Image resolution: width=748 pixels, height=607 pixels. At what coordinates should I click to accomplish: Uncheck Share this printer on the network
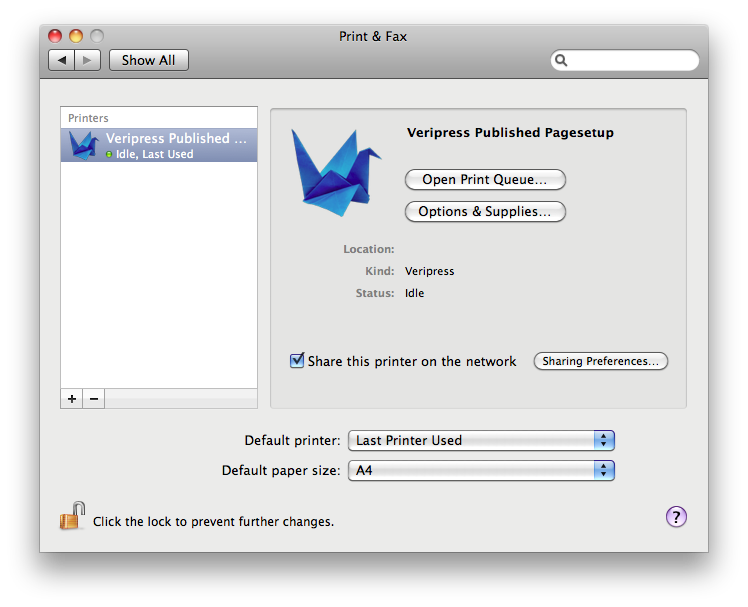[297, 360]
